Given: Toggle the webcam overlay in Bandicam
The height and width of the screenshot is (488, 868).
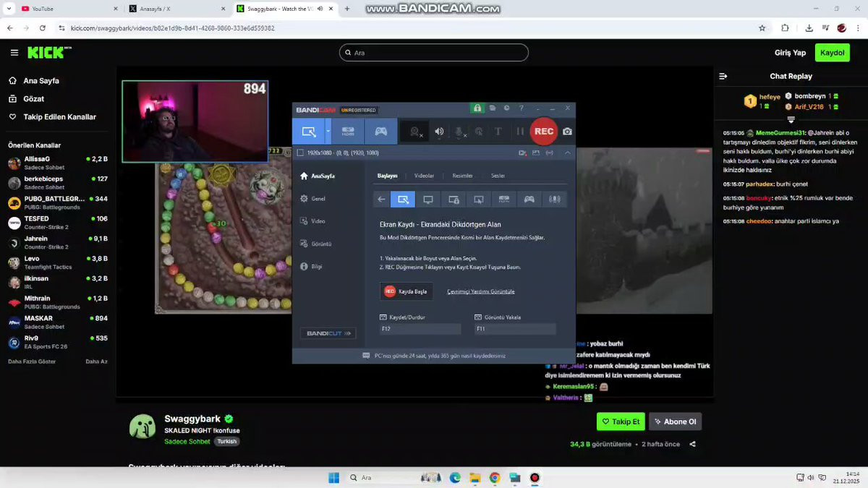Looking at the screenshot, I should point(415,132).
